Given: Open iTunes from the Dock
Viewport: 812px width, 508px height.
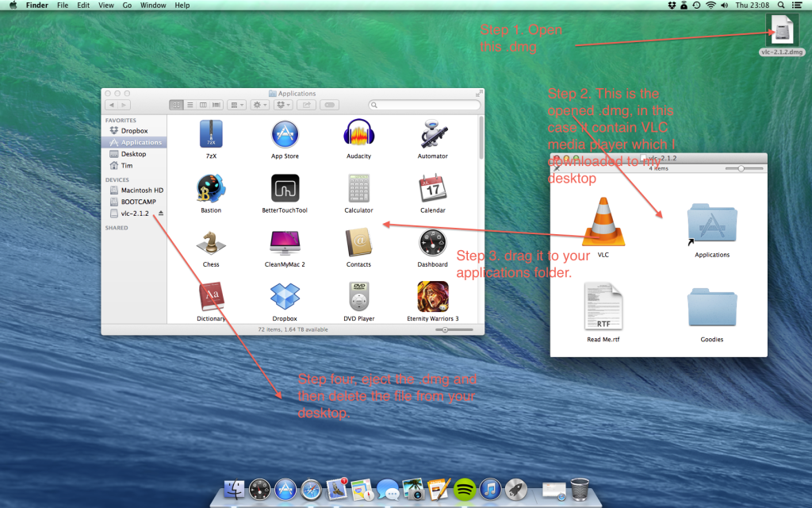Looking at the screenshot, I should pos(490,489).
